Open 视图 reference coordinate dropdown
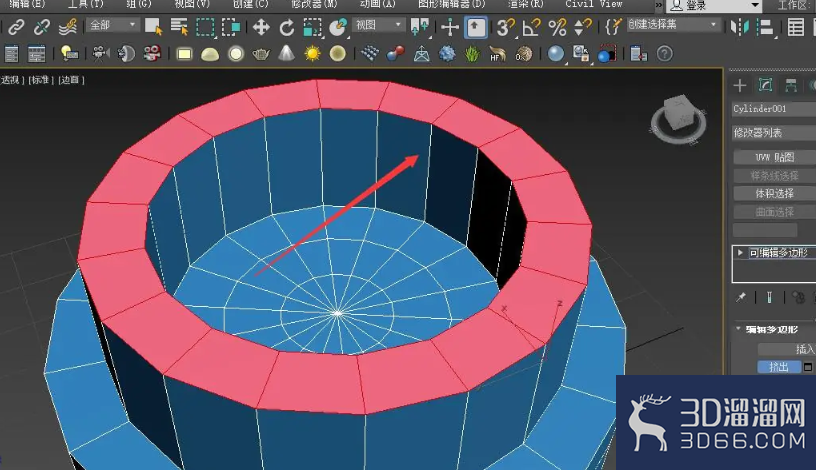The height and width of the screenshot is (470, 816). [378, 25]
